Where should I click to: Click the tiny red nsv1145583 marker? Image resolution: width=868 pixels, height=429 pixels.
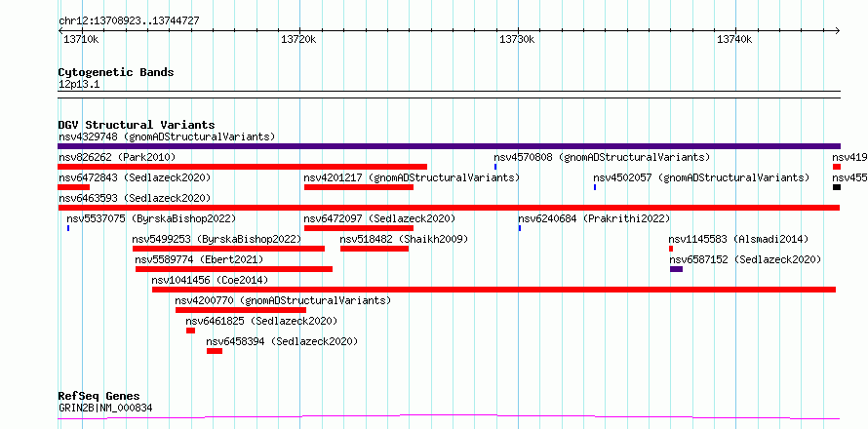click(x=671, y=249)
